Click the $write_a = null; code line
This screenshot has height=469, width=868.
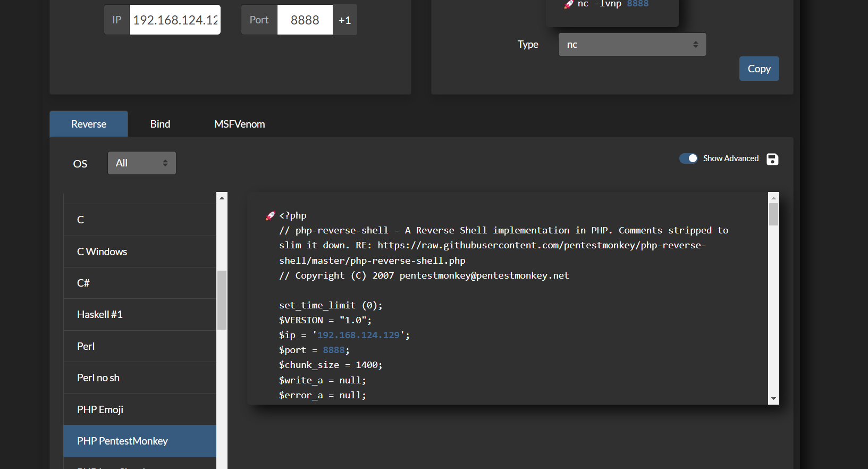tap(323, 380)
